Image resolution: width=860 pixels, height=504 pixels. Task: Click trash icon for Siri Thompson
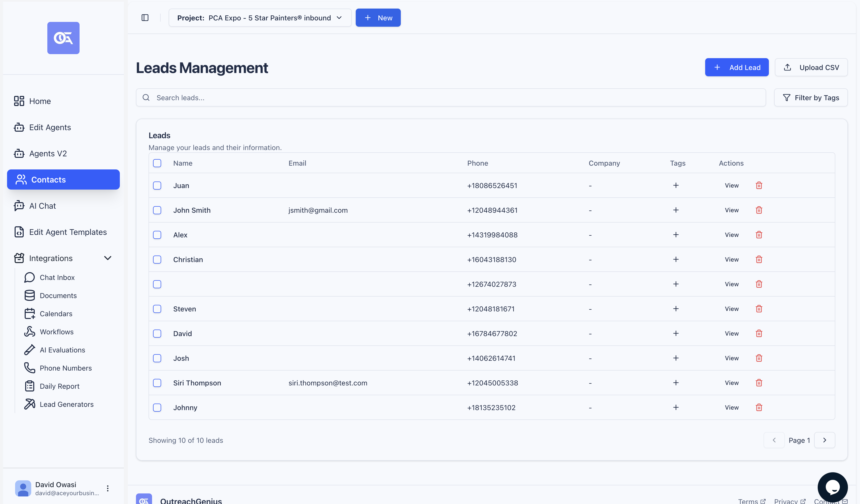pos(759,383)
